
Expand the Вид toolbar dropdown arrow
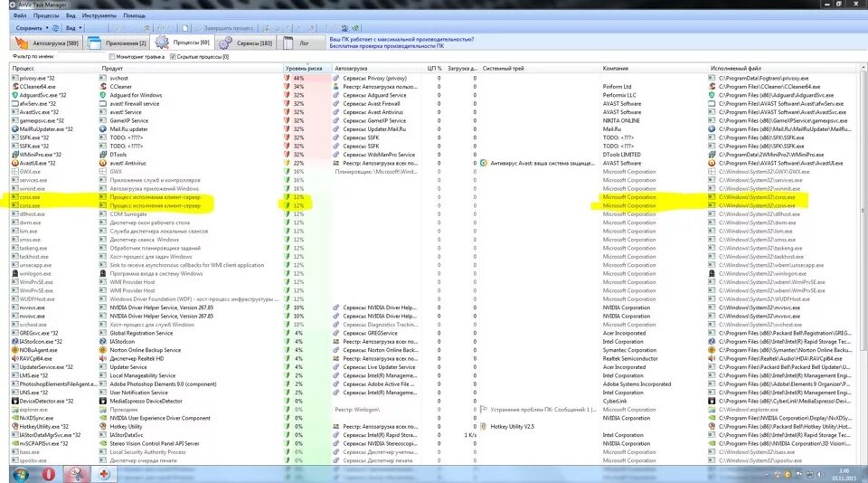80,28
